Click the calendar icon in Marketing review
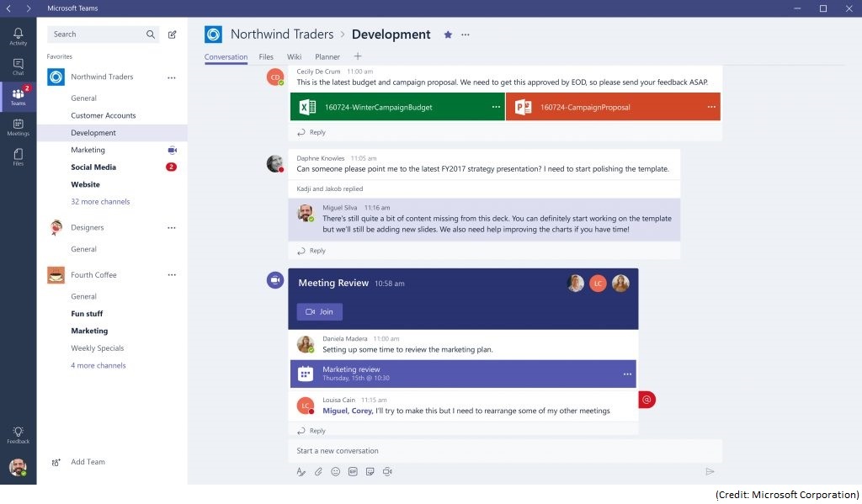Viewport: 862px width, 504px height. (305, 374)
